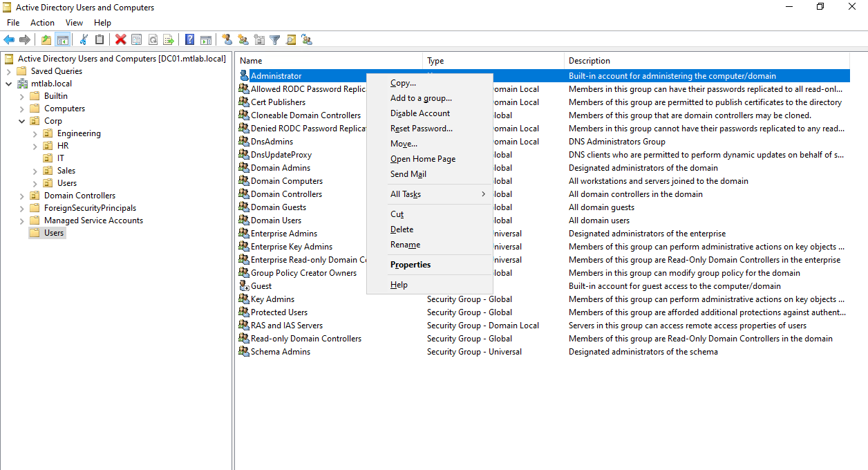The width and height of the screenshot is (868, 470).
Task: Create a new group via toolbar icon
Action: [243, 40]
